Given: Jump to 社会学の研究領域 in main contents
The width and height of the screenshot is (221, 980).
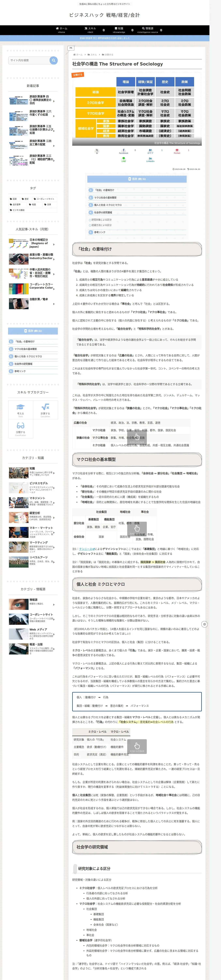Looking at the screenshot, I should coord(103,213).
